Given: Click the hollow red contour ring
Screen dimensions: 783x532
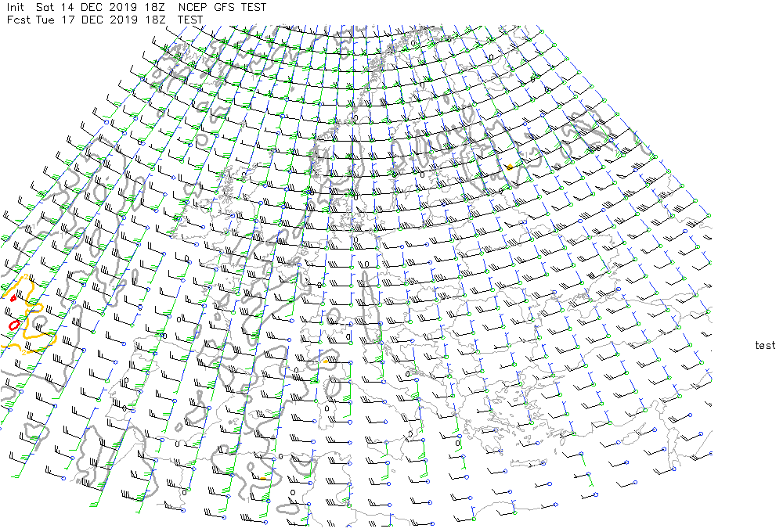Looking at the screenshot, I should coord(14,325).
